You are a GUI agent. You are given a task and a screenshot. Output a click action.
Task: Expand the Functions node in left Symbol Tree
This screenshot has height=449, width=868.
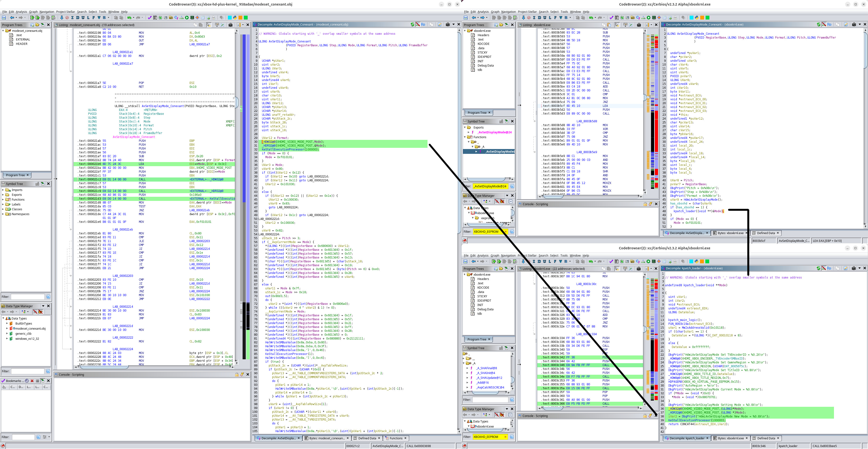[3, 199]
